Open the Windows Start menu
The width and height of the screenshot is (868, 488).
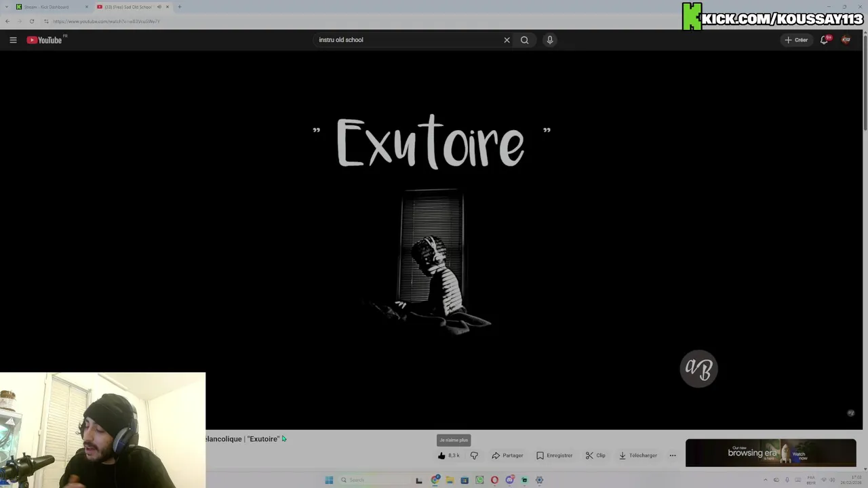pyautogui.click(x=329, y=480)
